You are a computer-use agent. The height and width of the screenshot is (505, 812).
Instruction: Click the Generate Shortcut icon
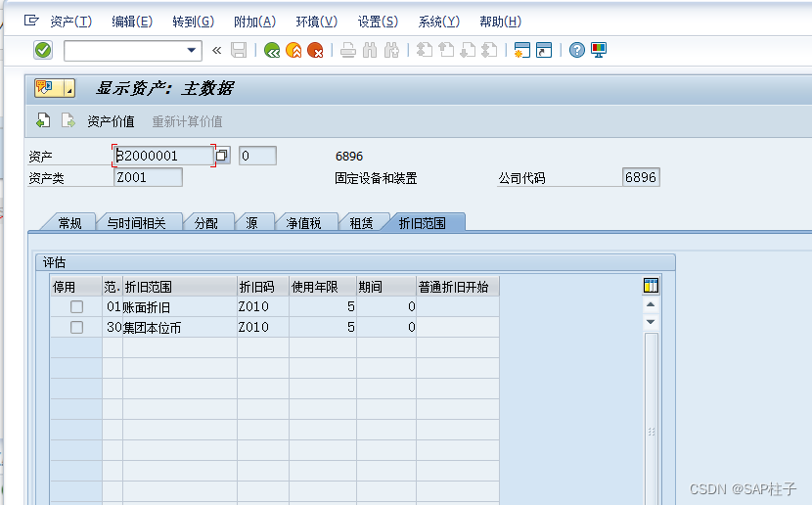[x=544, y=50]
